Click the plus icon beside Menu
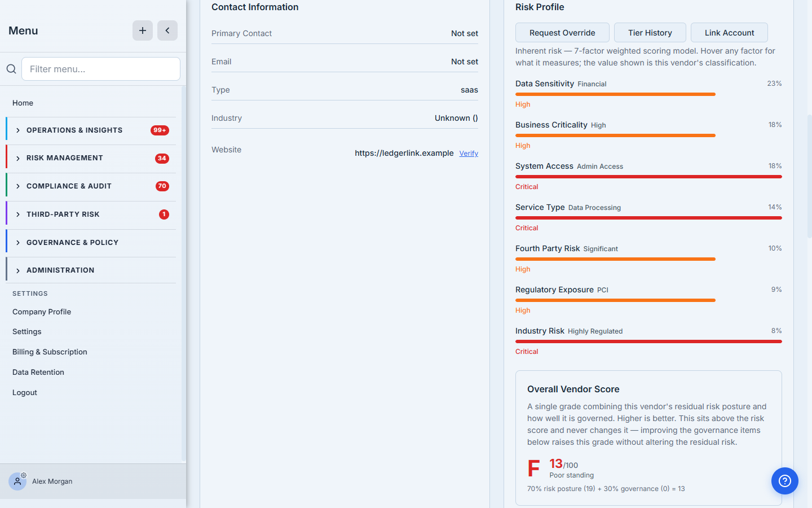The width and height of the screenshot is (812, 508). [143, 30]
